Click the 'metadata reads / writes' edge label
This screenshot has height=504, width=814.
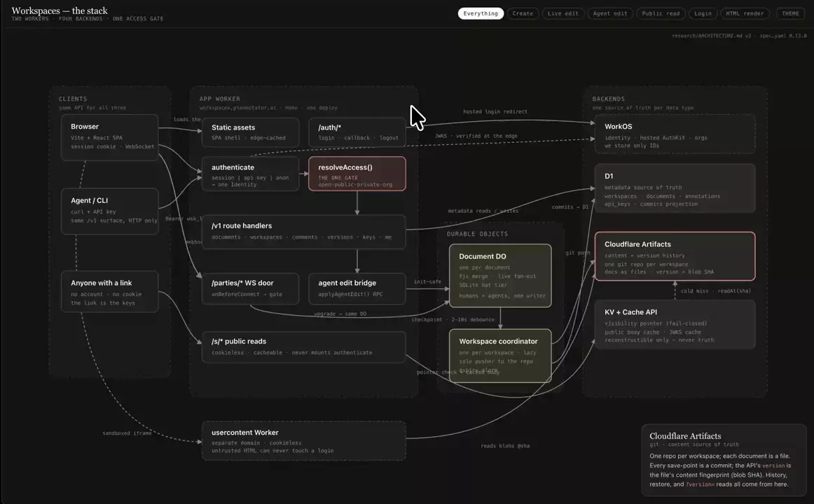coord(483,211)
